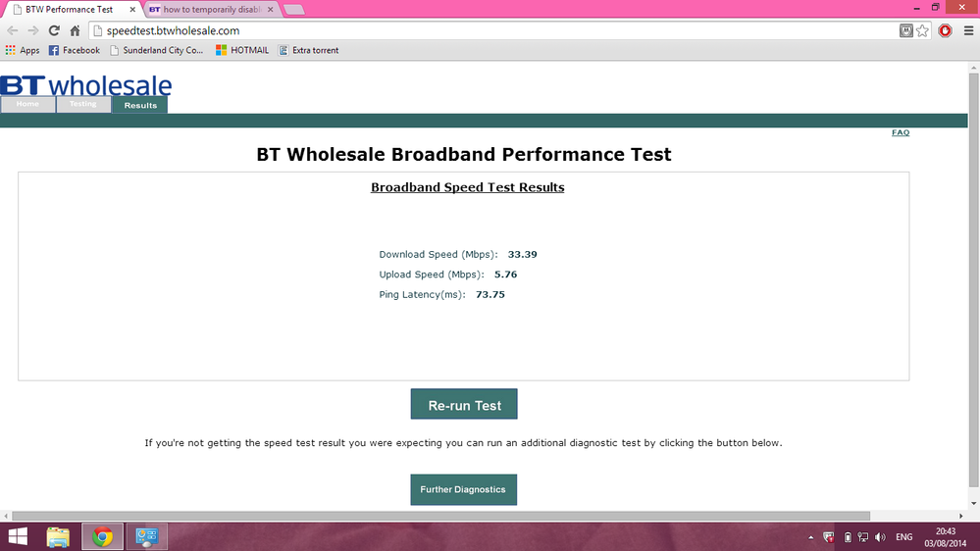Click the Chrome taskbar icon
980x551 pixels.
click(102, 536)
